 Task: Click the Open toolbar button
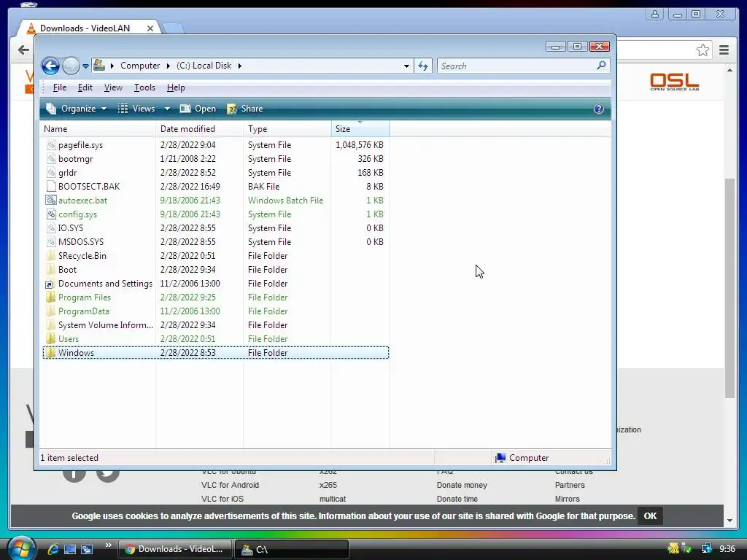coord(198,109)
